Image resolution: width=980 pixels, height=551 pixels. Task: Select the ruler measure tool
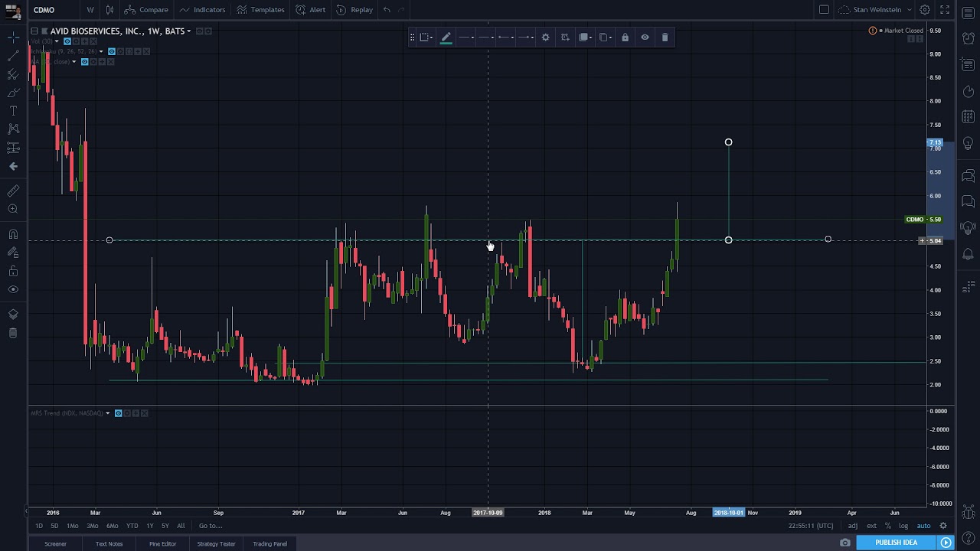point(13,191)
